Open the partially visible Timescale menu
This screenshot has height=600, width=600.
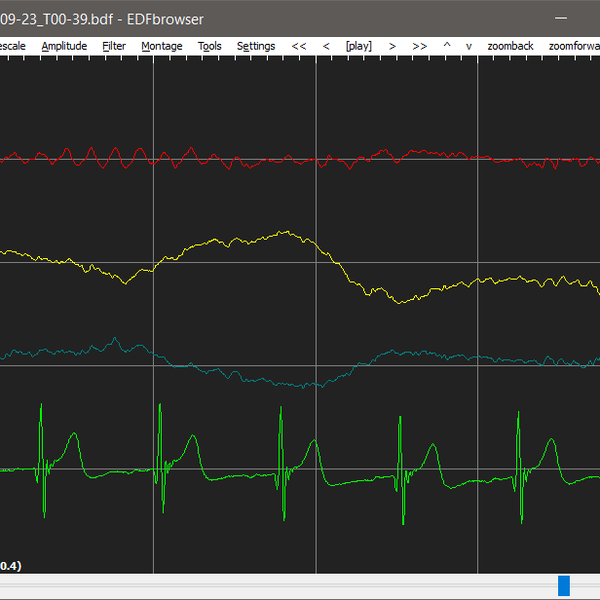12,46
